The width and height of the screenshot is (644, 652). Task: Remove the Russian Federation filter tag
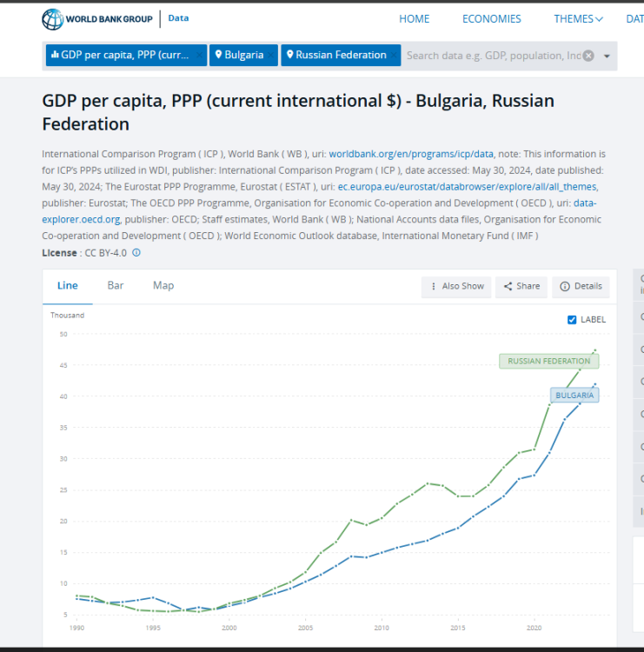coord(394,56)
